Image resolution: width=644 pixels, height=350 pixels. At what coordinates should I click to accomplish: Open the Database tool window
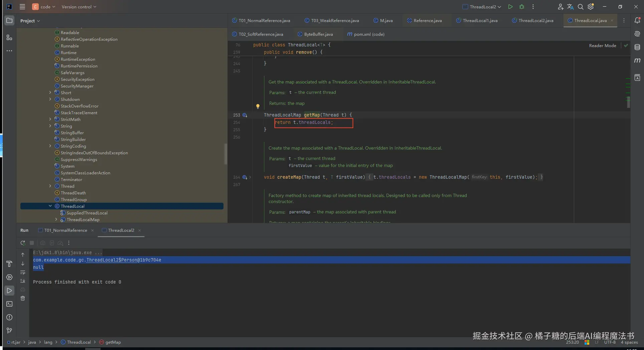click(637, 47)
